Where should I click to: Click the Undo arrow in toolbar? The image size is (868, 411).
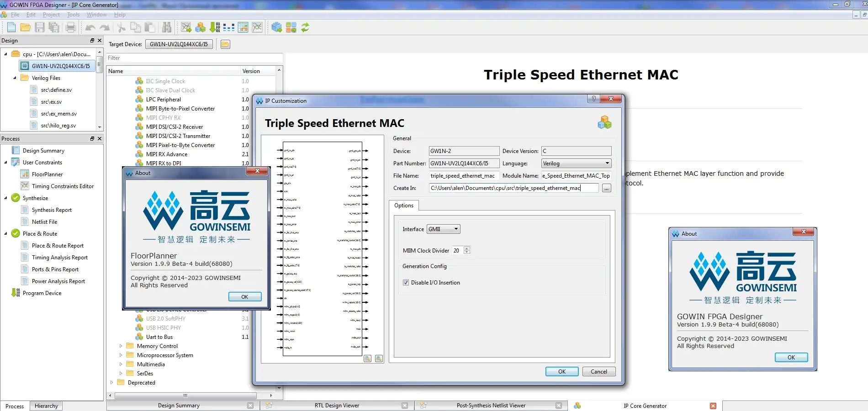90,27
